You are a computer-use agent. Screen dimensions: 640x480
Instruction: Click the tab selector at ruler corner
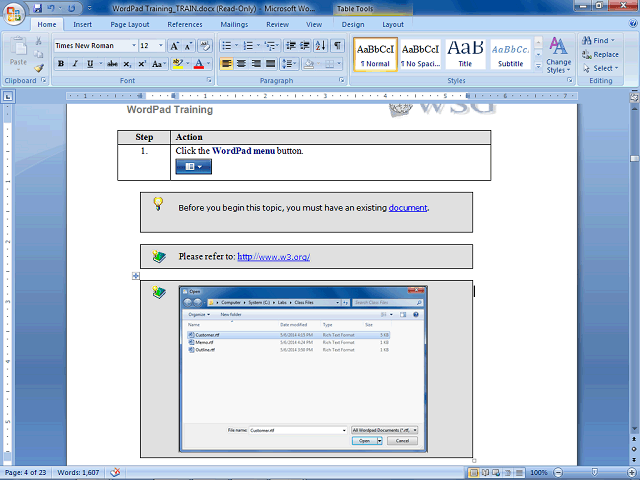coord(8,97)
